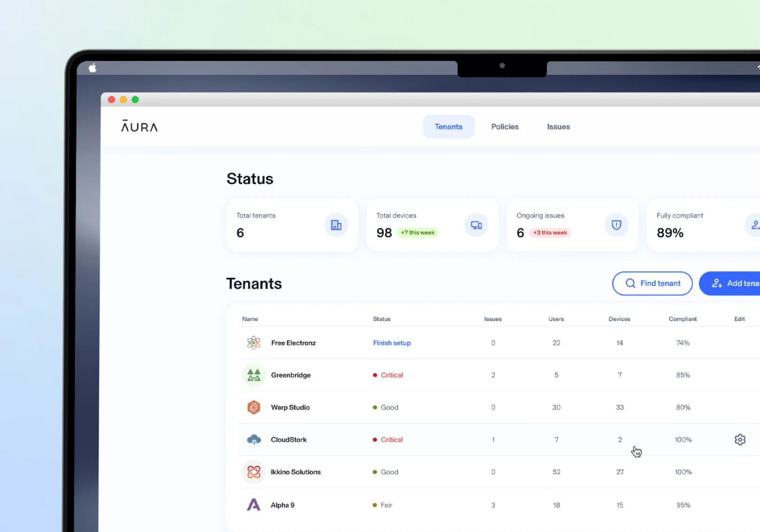Click the Devices column header

tap(619, 319)
